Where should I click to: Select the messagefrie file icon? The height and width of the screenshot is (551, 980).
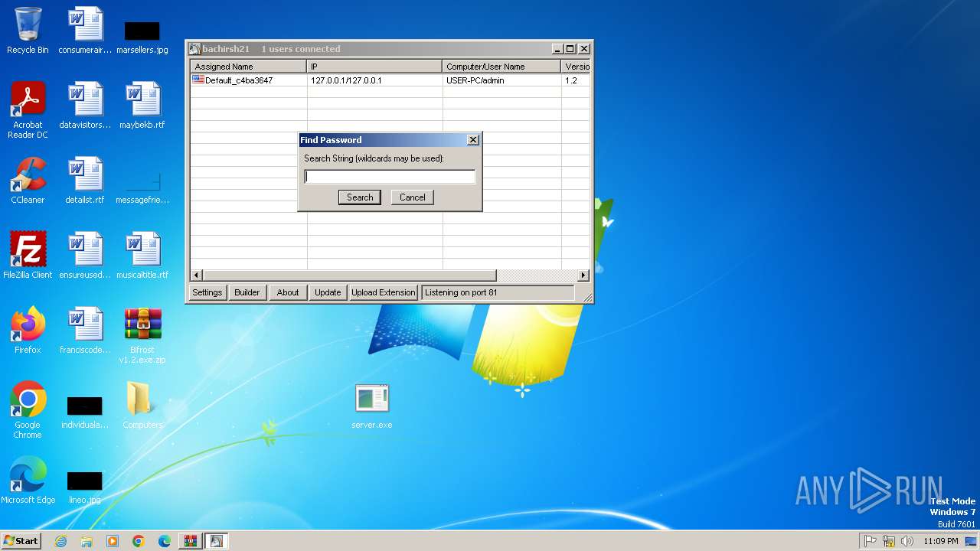tap(142, 187)
